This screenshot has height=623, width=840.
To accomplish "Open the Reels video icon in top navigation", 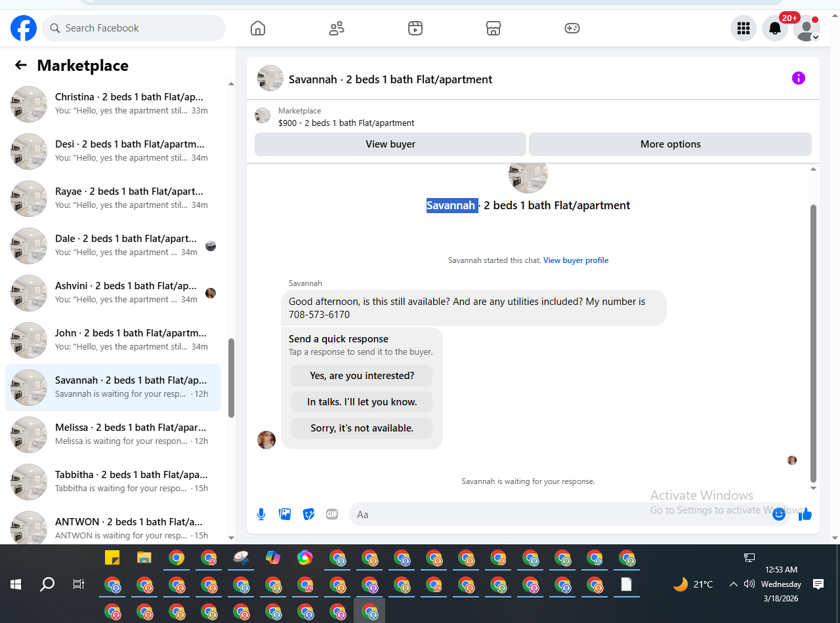I will (415, 28).
